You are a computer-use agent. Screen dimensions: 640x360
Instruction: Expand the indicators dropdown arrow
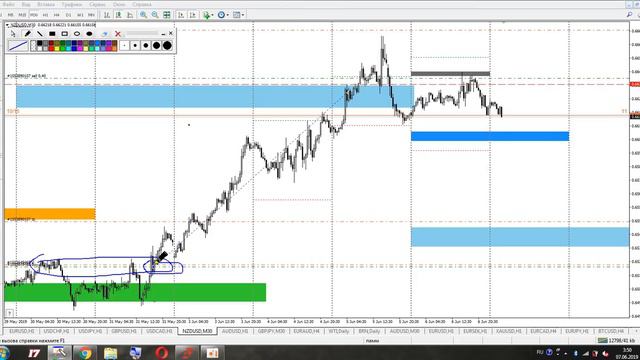213,16
